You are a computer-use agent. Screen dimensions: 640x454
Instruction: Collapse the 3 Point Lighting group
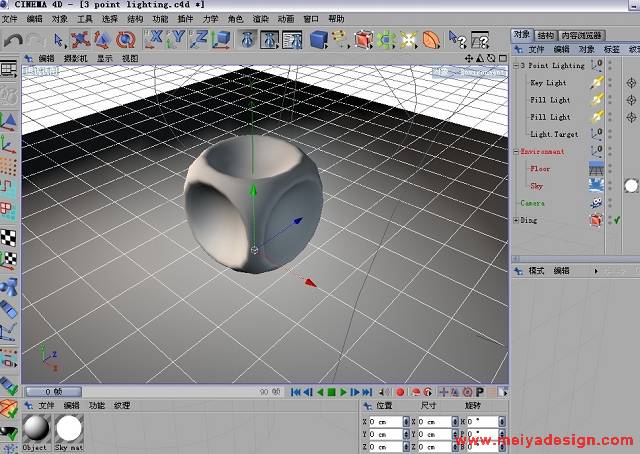point(516,65)
